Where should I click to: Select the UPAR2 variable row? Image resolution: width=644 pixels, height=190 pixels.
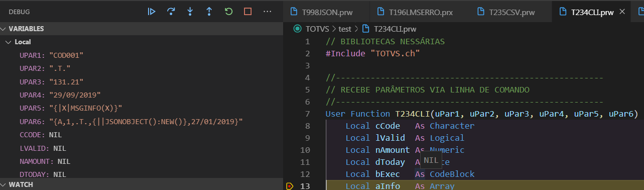pos(142,68)
